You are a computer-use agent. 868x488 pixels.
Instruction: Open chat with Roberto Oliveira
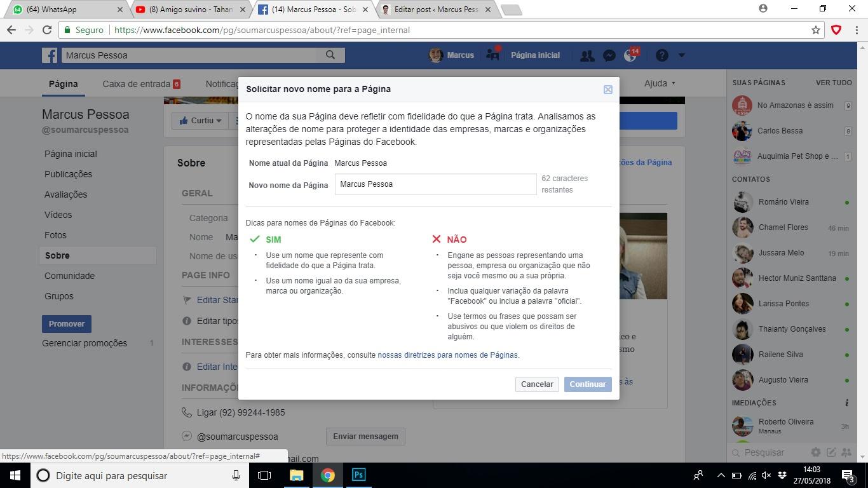pos(792,426)
